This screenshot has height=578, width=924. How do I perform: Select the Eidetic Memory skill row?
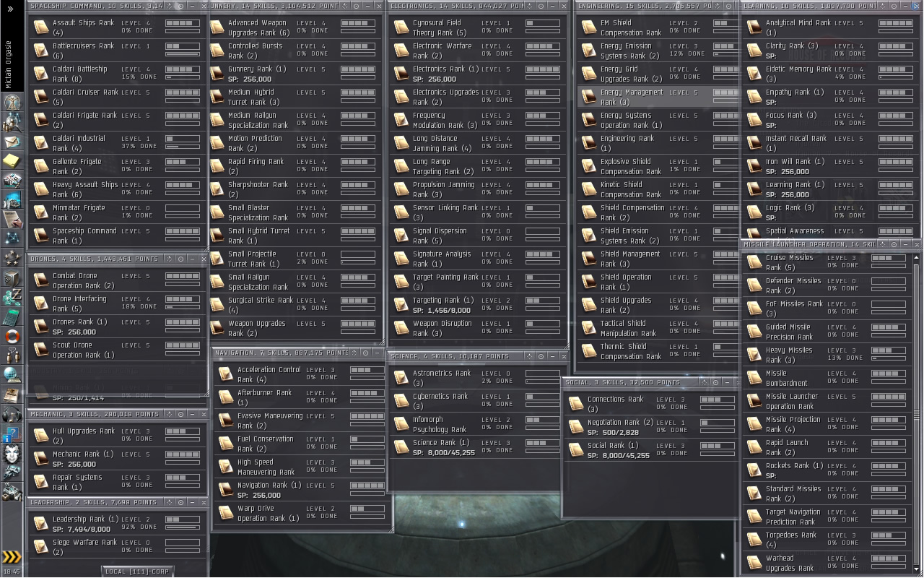831,74
